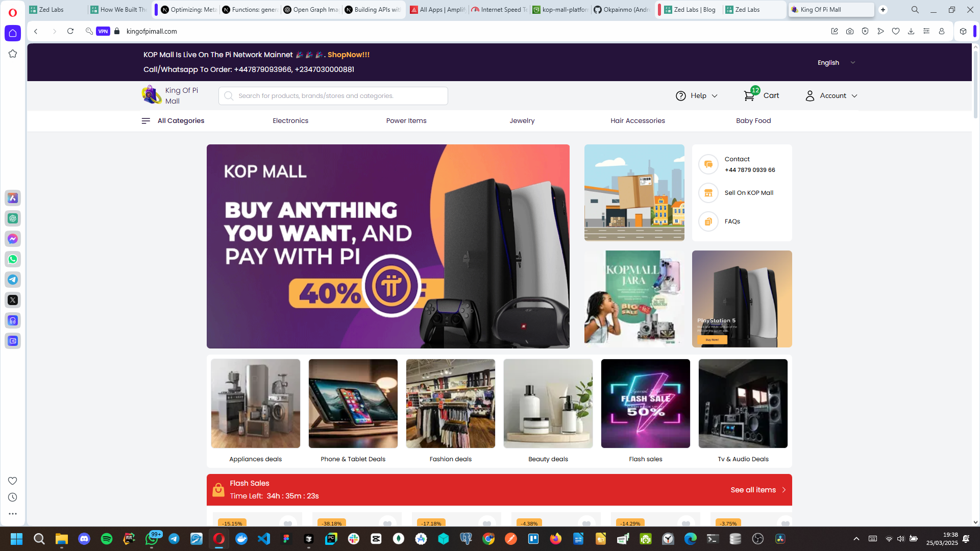Click the FAQs document icon
Image resolution: width=980 pixels, height=551 pixels.
click(708, 221)
